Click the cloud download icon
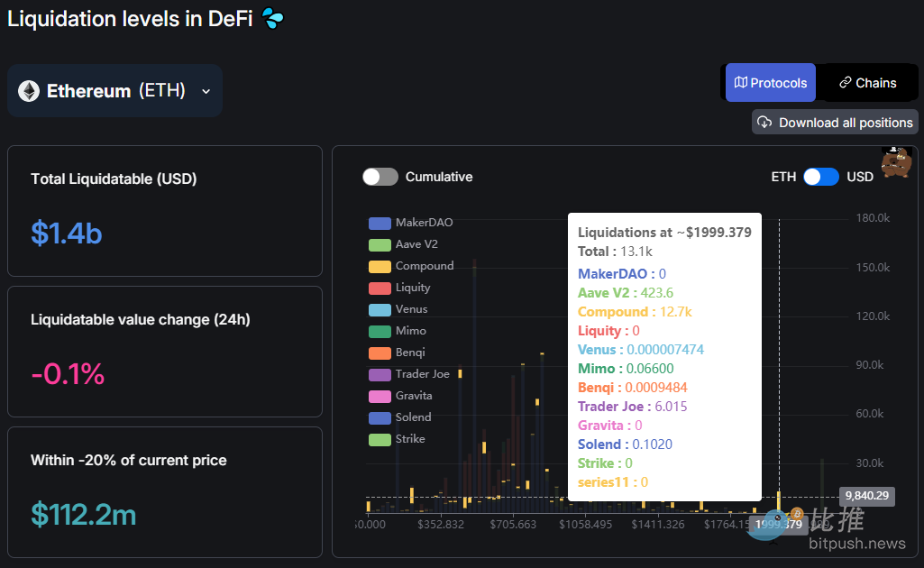The width and height of the screenshot is (924, 568). tap(764, 123)
